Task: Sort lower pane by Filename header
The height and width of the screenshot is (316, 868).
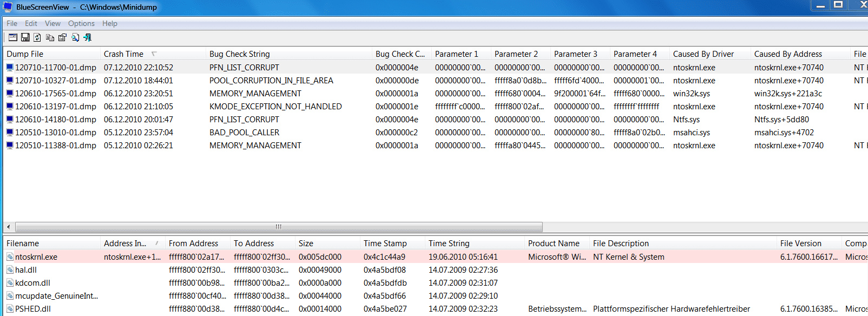Action: tap(52, 243)
